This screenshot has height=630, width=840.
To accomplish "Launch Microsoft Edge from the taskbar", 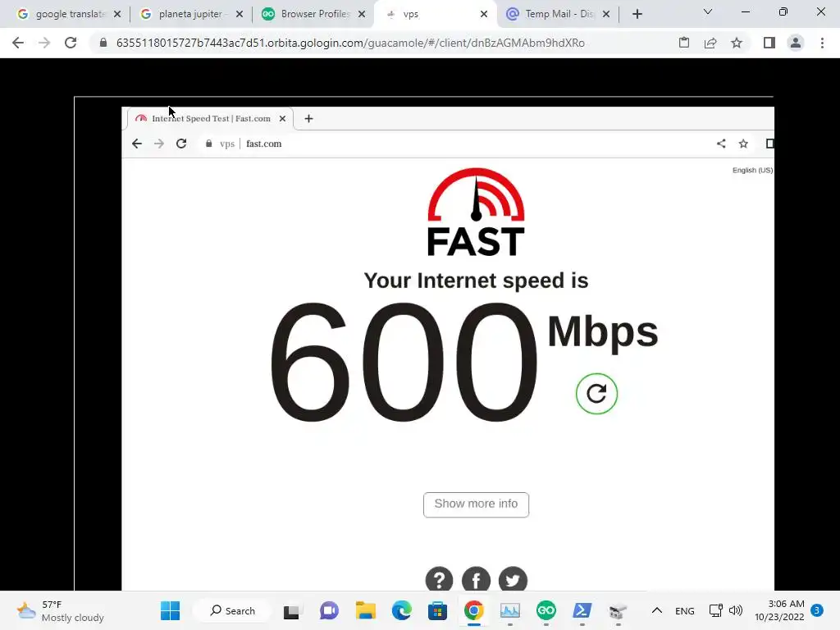I will coord(402,610).
